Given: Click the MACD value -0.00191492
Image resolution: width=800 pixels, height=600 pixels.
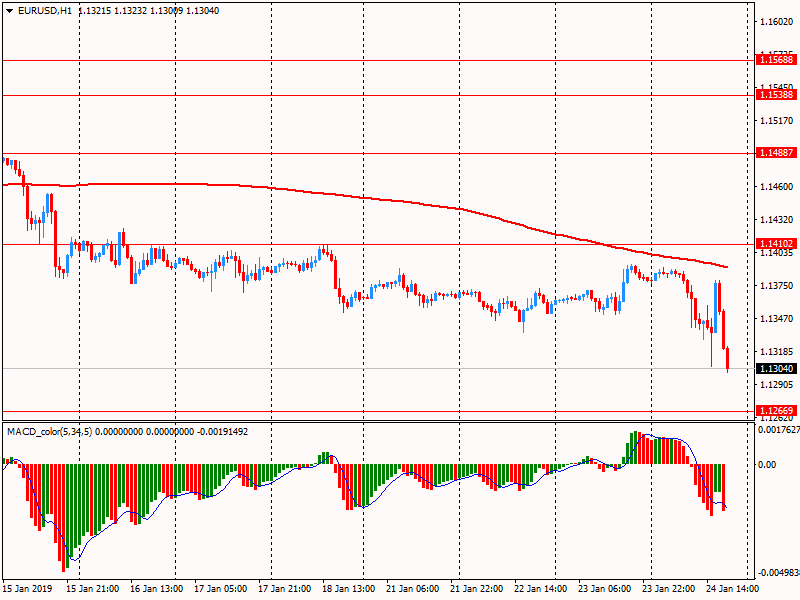Looking at the screenshot, I should [222, 432].
